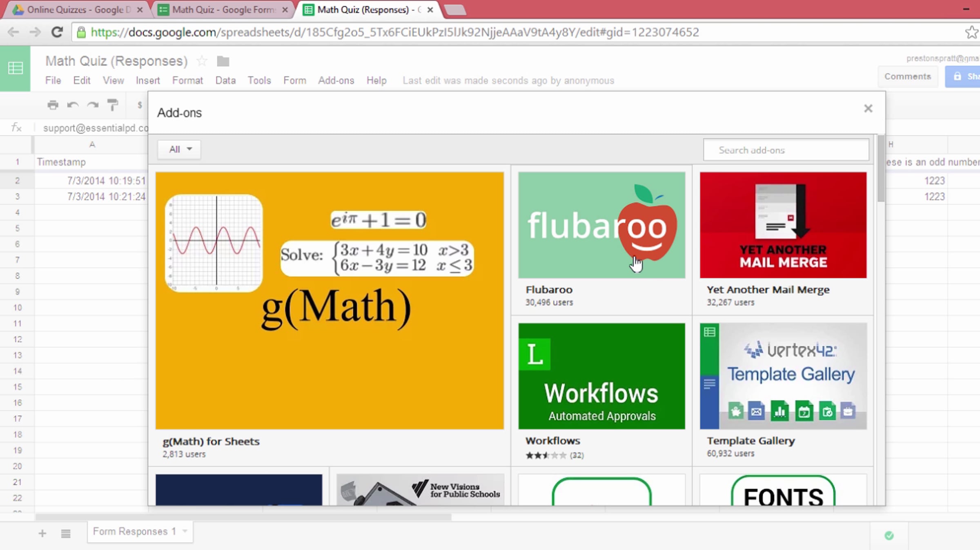The width and height of the screenshot is (980, 550).
Task: Click the Add-ons dialog vertical scrollbar
Action: click(x=881, y=169)
